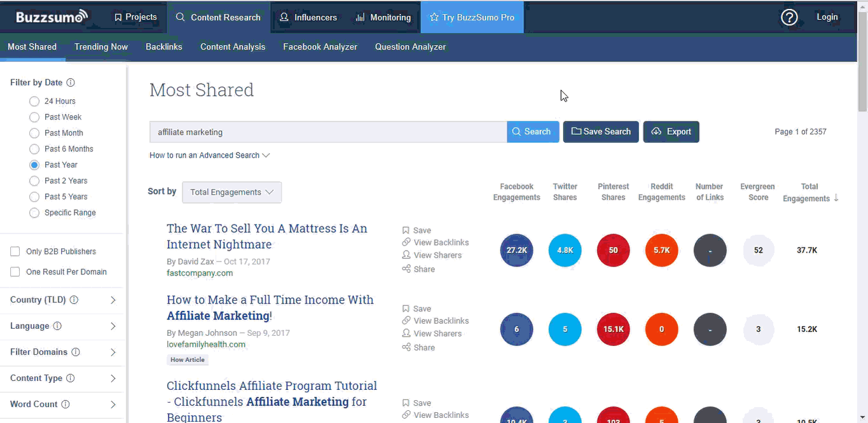
Task: View Backlinks for Full Time Income article
Action: [x=436, y=321]
